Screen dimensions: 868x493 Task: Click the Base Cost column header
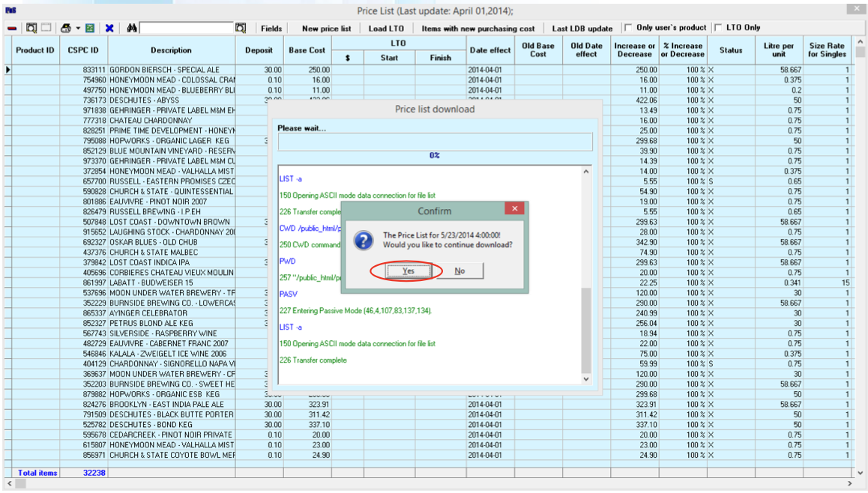click(307, 50)
